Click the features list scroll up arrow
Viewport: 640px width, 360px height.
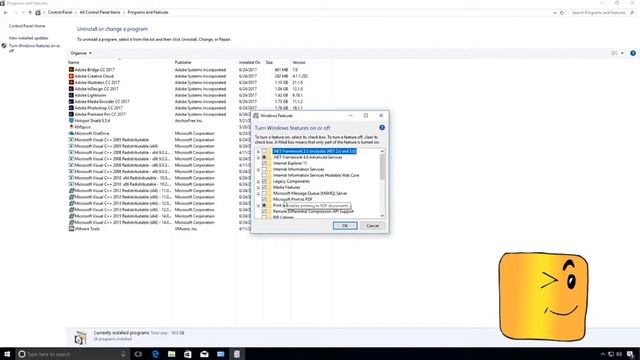click(382, 151)
